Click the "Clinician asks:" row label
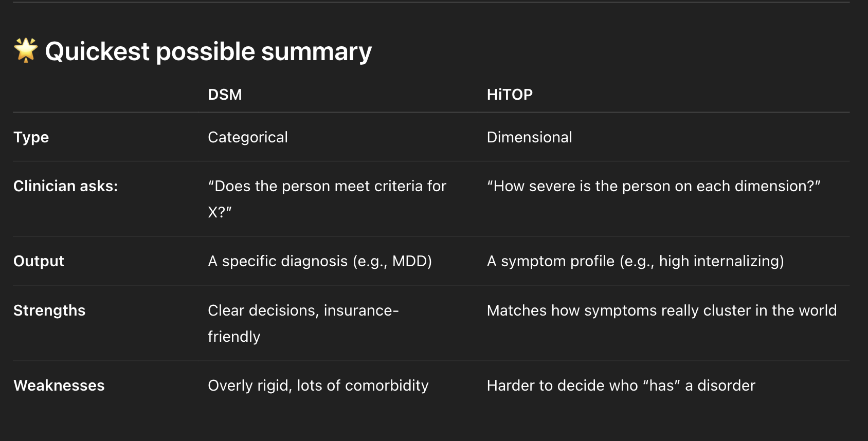The height and width of the screenshot is (441, 868). coord(65,186)
